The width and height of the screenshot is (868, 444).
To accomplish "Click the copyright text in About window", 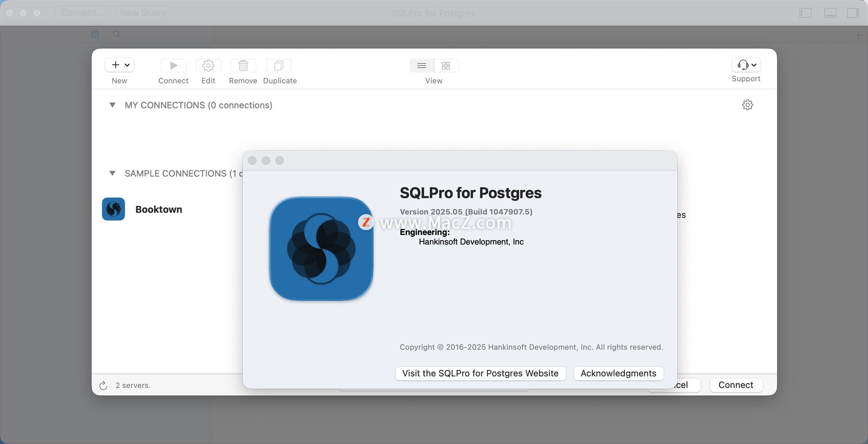I will tap(531, 347).
